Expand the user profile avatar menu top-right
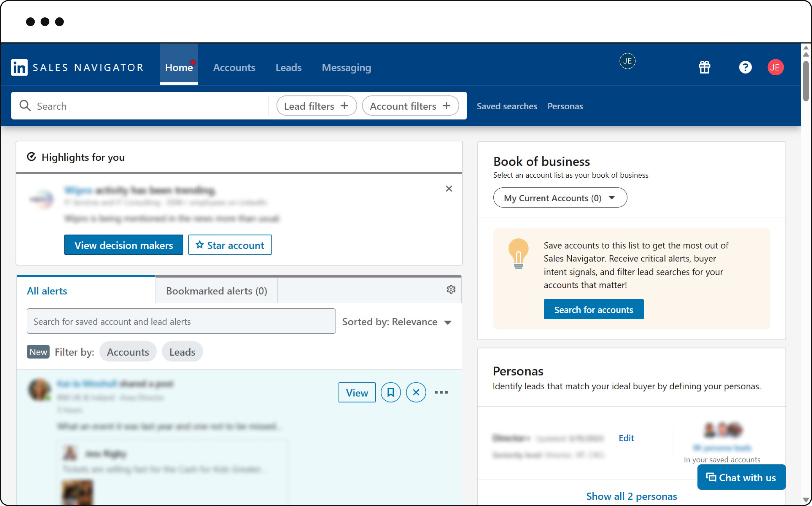 (x=776, y=66)
